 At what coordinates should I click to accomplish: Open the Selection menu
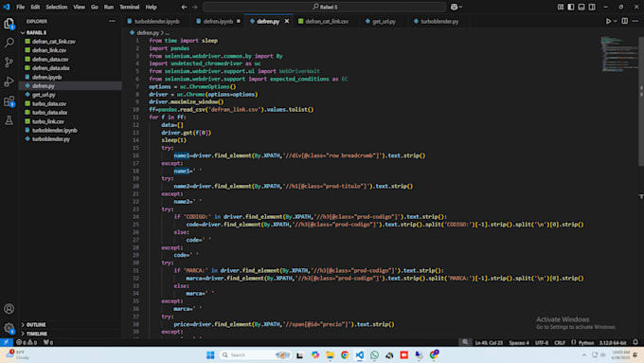coord(57,7)
